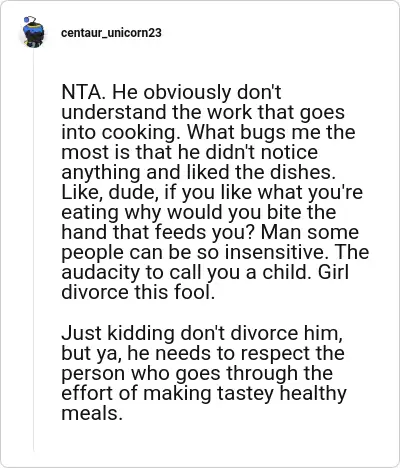
Task: Click the line "Like, dude, if you like what you're"
Action: (x=212, y=192)
